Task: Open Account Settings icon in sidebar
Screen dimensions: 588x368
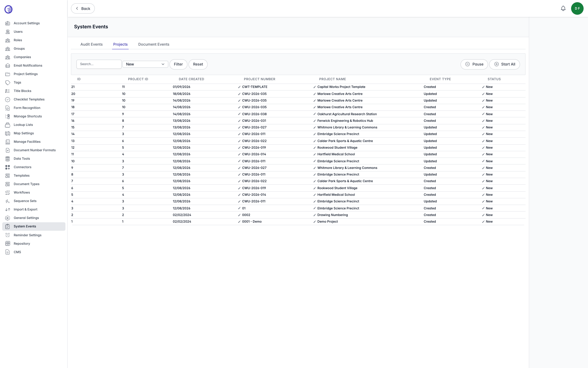Action: pos(8,23)
